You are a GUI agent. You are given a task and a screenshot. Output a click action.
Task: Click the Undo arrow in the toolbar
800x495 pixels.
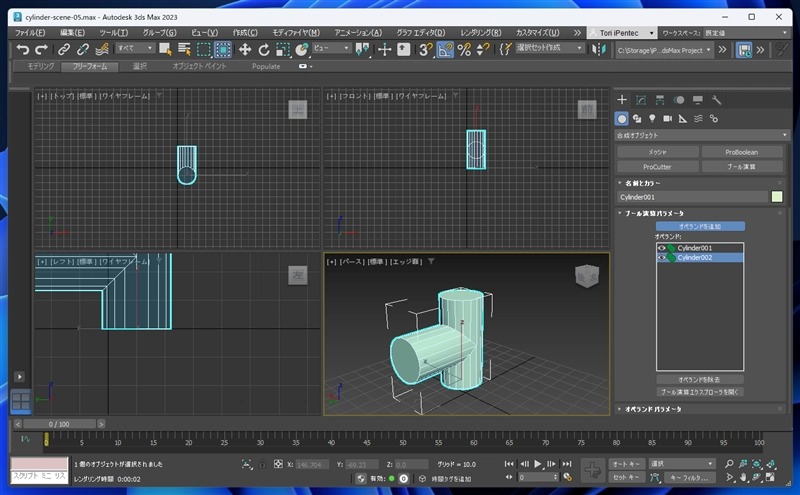22,50
